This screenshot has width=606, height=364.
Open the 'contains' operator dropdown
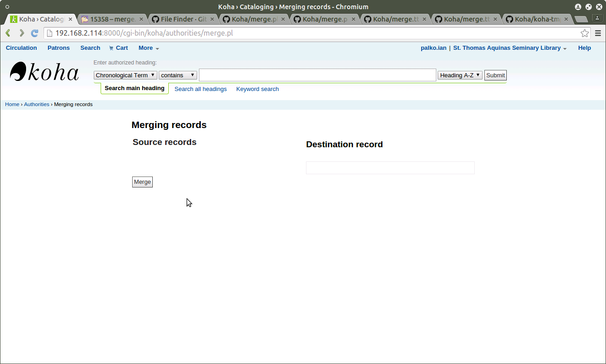pos(177,75)
